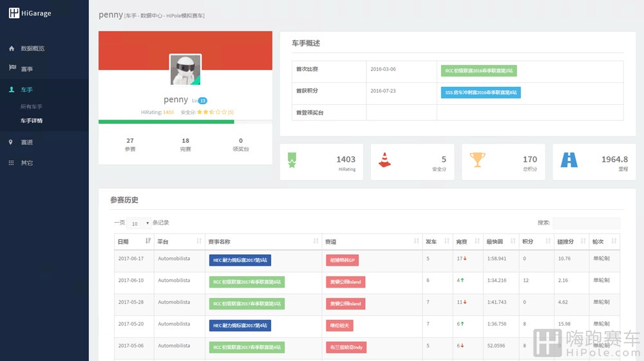Screen dimensions: 644x361
Task: Sort table by 积分 column sort icon
Action: tap(548, 241)
